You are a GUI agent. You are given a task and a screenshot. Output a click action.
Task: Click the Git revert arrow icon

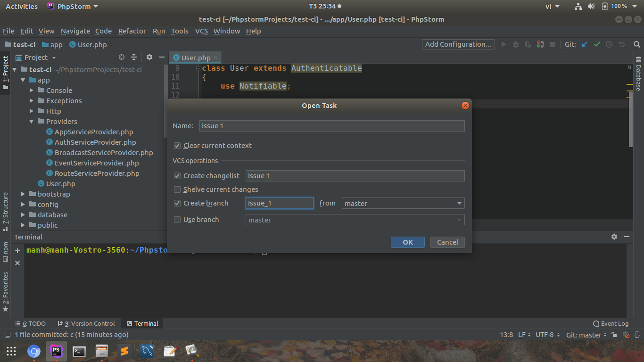tap(621, 44)
